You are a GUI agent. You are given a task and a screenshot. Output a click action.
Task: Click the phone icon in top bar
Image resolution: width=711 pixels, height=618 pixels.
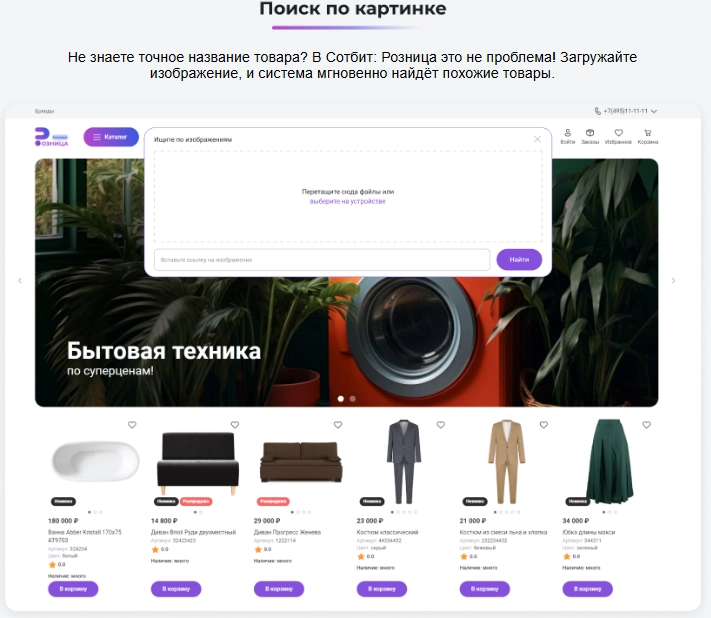pyautogui.click(x=598, y=111)
